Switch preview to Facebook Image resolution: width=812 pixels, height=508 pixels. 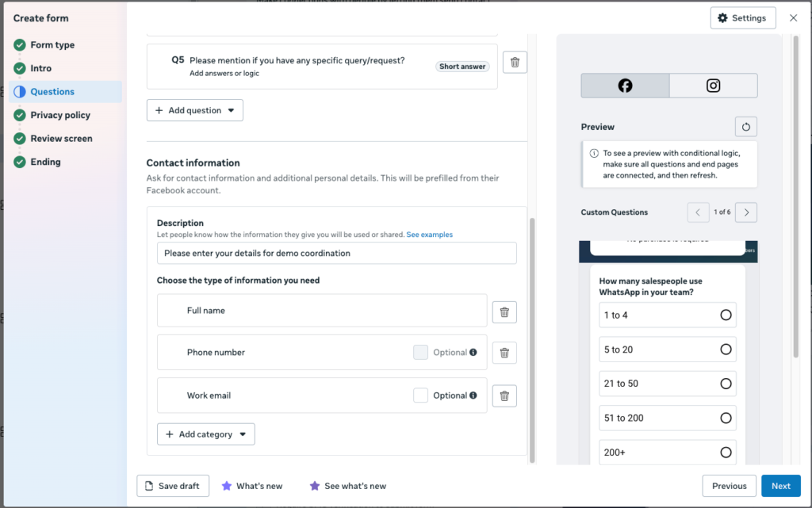(x=625, y=86)
